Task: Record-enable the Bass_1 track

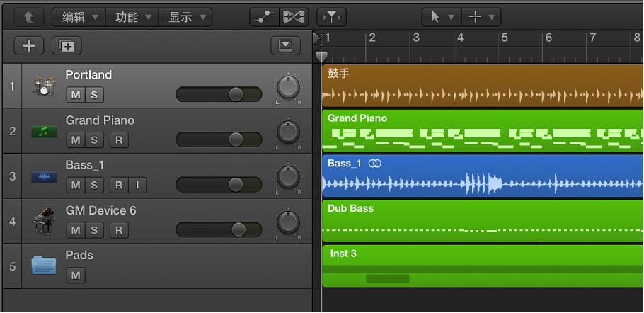Action: click(119, 186)
